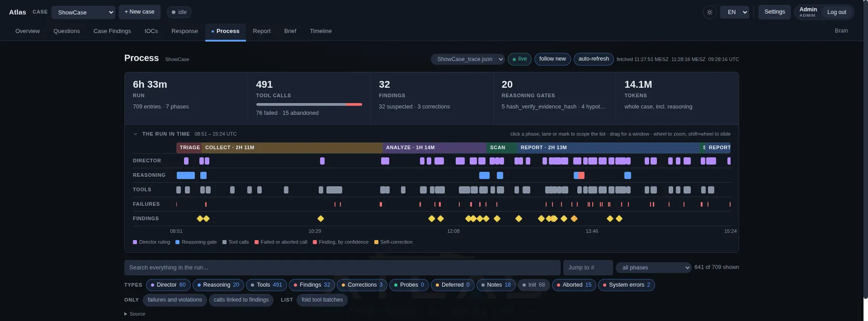Click the idle status indicator
Screen dimensions: 868x321
(179, 12)
